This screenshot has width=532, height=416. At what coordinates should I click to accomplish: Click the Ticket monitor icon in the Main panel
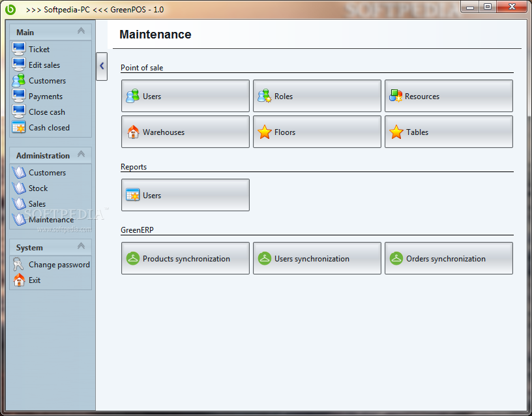(18, 49)
